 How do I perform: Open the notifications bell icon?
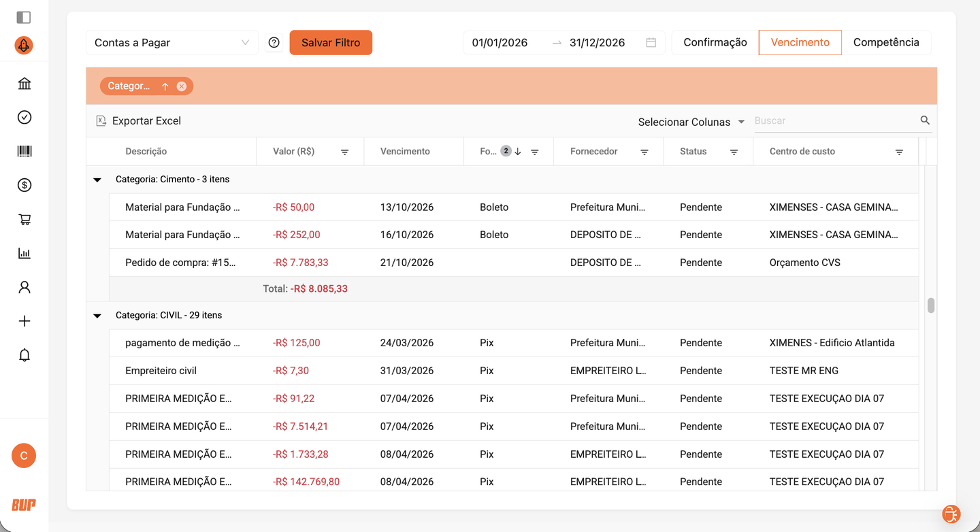[x=24, y=355]
